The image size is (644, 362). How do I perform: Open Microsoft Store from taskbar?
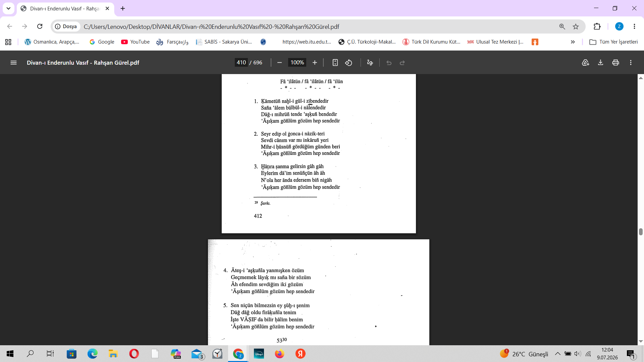tap(71, 354)
